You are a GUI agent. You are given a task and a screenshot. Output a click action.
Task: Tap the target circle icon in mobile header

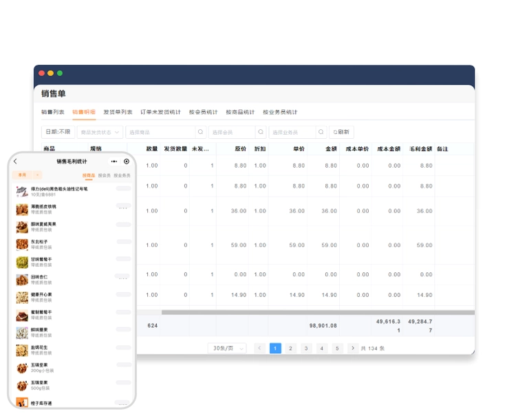click(x=127, y=162)
